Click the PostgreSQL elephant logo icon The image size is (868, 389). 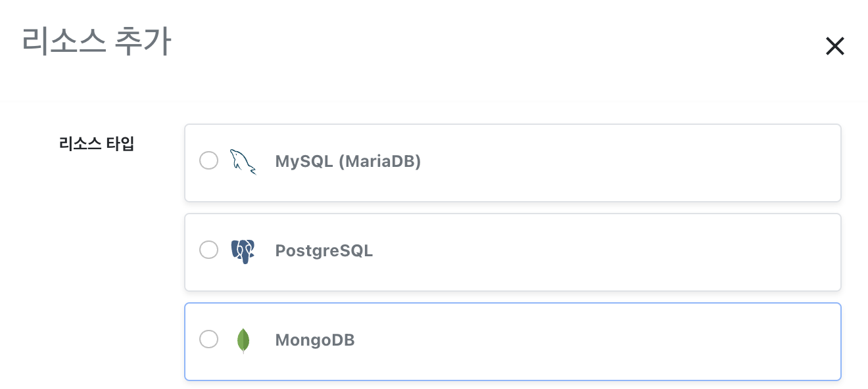(x=243, y=251)
